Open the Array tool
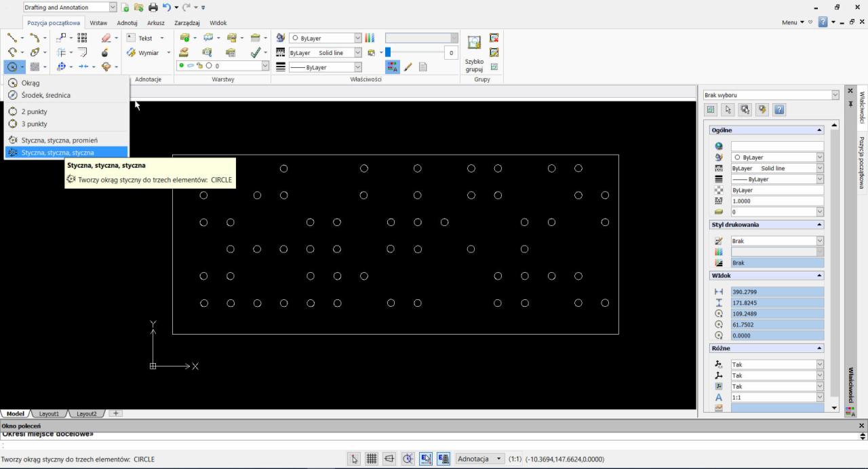 pyautogui.click(x=82, y=38)
